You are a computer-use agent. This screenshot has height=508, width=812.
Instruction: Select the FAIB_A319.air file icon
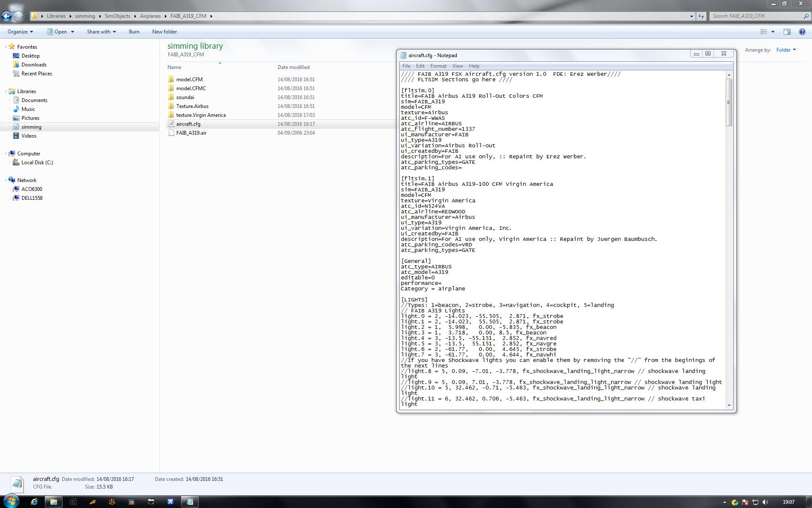[x=171, y=133]
